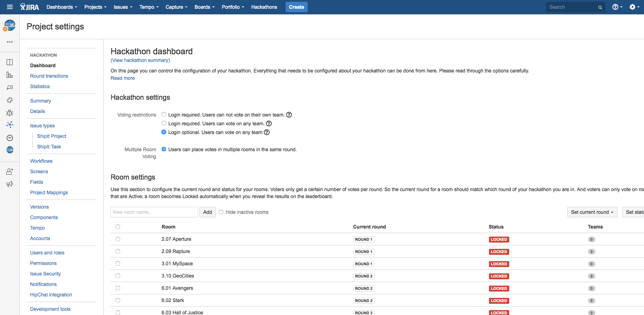The image size is (644, 315).
Task: Check the 2.07 Aperture room checkbox
Action: coord(118,239)
